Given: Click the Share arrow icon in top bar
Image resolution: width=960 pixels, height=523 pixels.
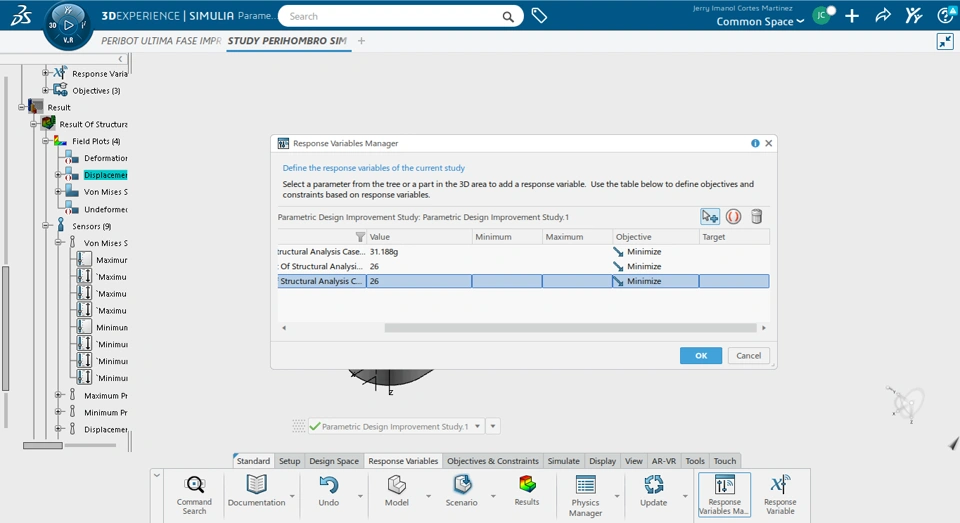Looking at the screenshot, I should pos(883,16).
